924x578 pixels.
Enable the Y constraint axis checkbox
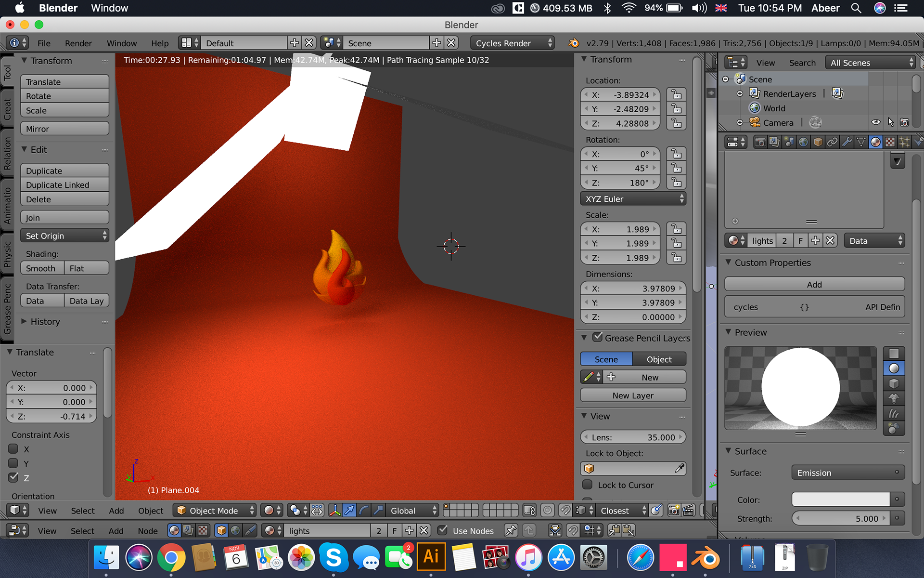(13, 463)
